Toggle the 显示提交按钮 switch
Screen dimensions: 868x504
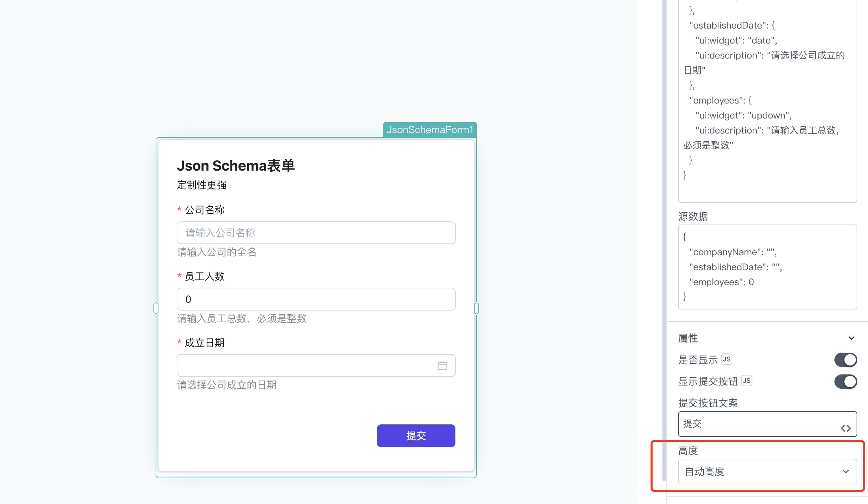pos(846,382)
